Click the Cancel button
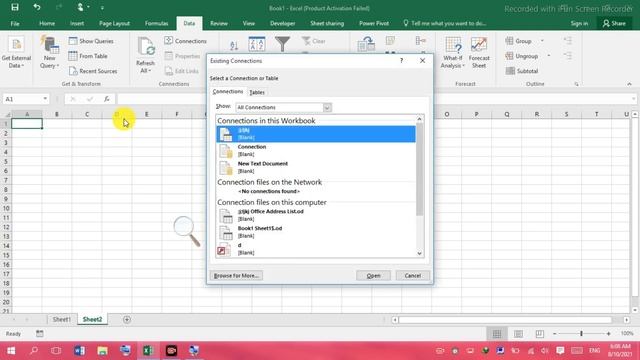 click(x=413, y=276)
